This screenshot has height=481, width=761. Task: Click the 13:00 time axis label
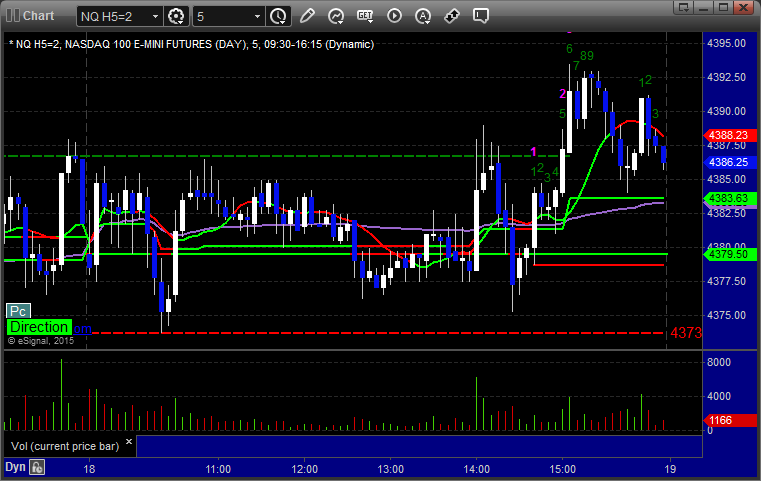[390, 469]
